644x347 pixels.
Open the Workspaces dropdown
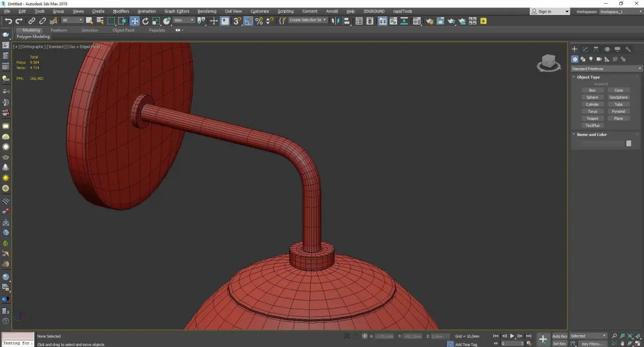[x=617, y=11]
